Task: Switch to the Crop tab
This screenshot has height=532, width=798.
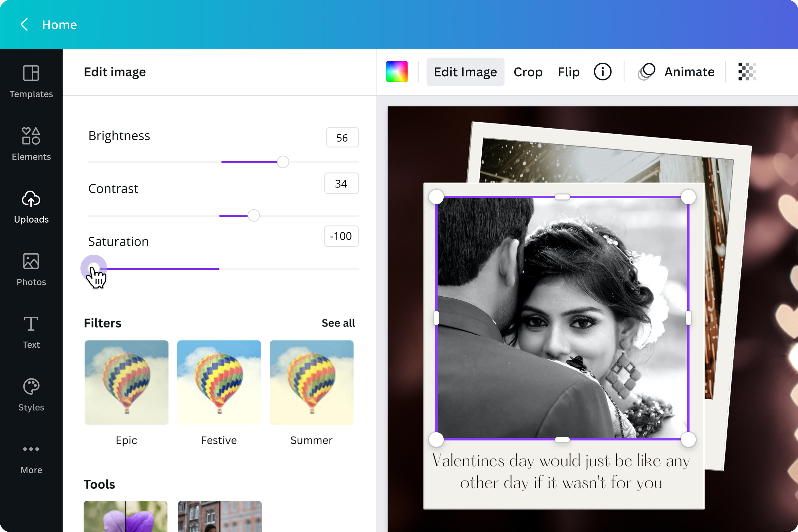Action: (528, 72)
